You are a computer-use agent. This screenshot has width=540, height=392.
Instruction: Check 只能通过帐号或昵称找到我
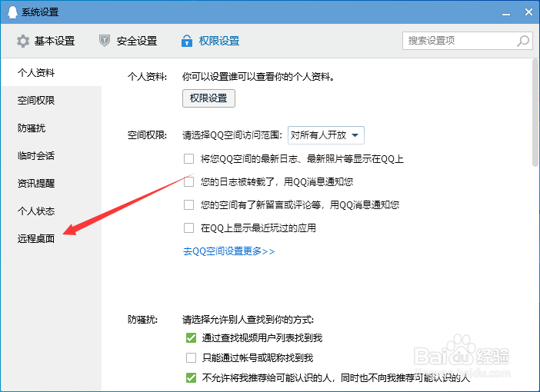(x=191, y=358)
